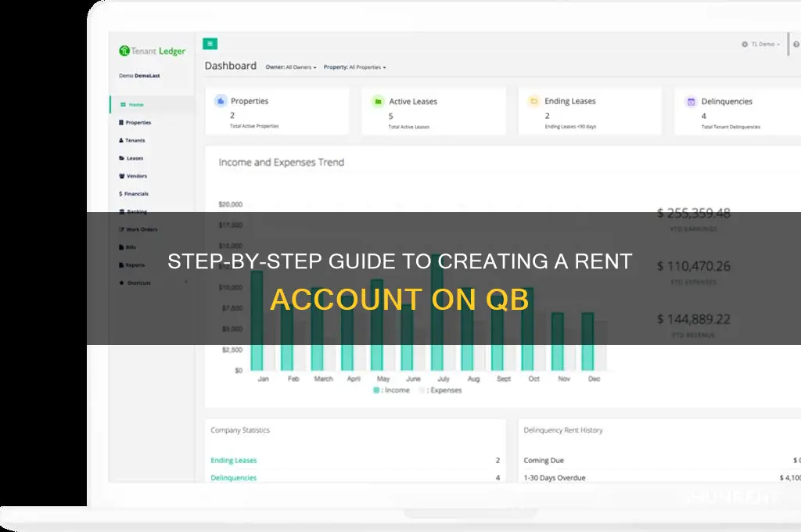Click the Tenants person icon in sidebar
Image resolution: width=801 pixels, height=532 pixels.
[x=121, y=140]
